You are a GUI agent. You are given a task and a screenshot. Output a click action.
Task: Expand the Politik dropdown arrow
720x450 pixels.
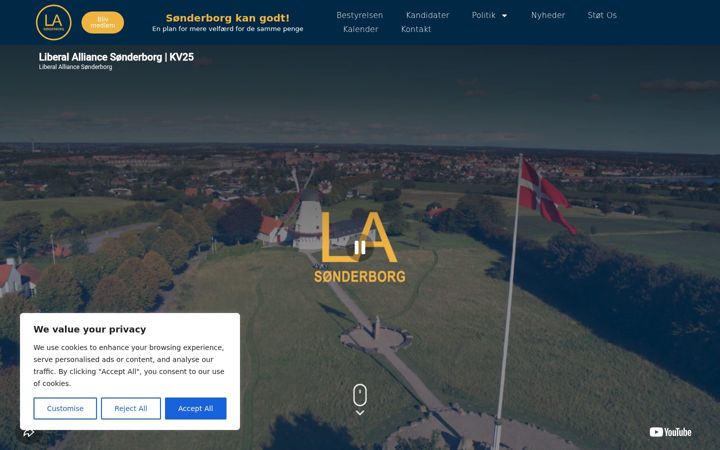pyautogui.click(x=504, y=16)
